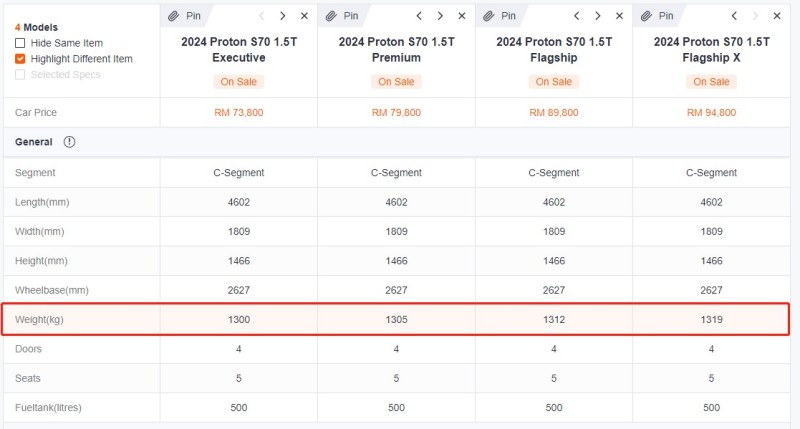Pin the S70 1.5T Premium column
800x429 pixels.
342,16
